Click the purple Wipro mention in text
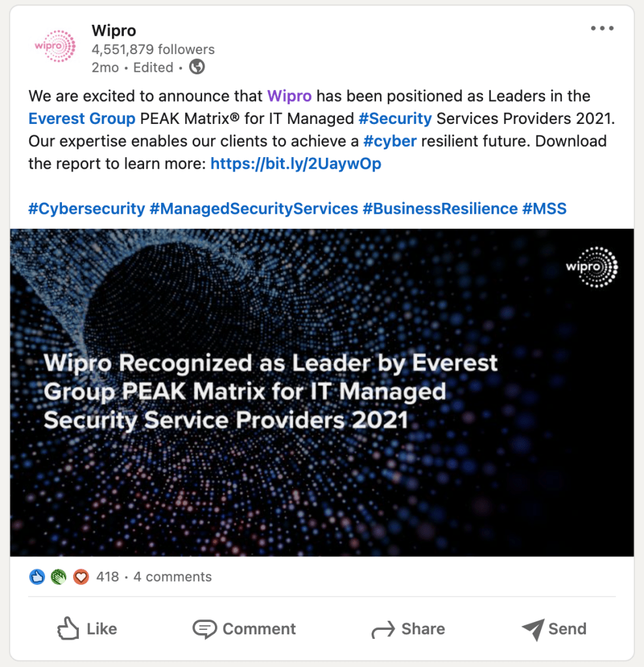This screenshot has height=667, width=644. 289,96
